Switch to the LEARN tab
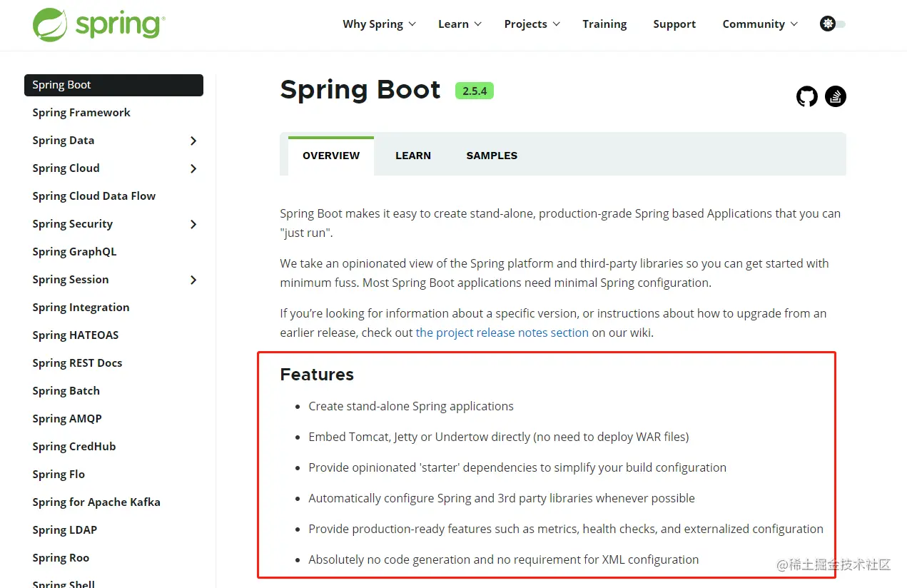Image resolution: width=907 pixels, height=588 pixels. 413,156
